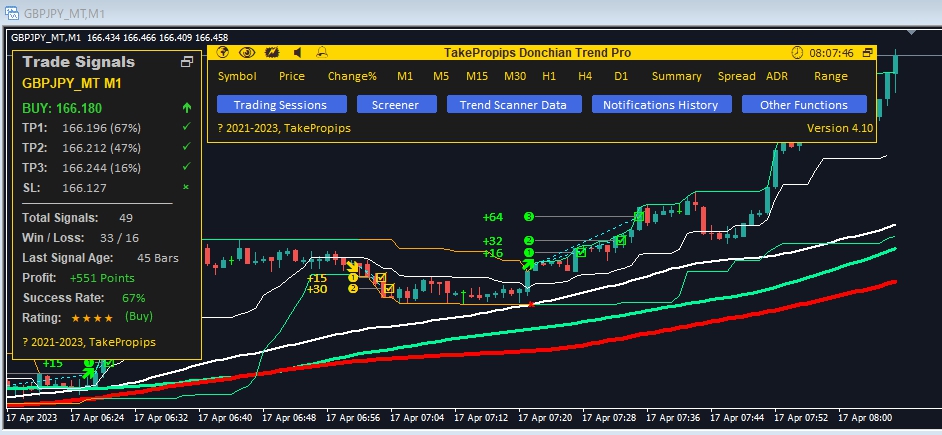Collapse the Trade Signals panel

[x=187, y=61]
